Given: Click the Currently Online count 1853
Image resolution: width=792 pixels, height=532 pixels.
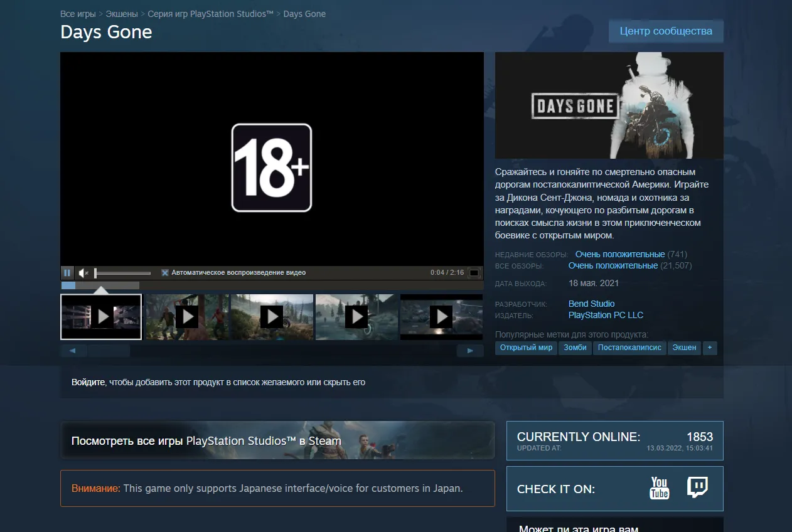Looking at the screenshot, I should coord(700,437).
